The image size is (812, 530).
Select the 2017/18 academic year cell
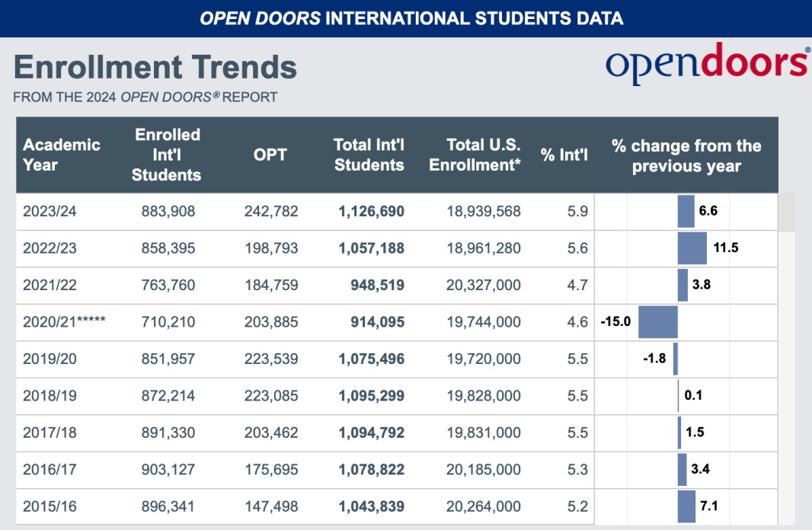pyautogui.click(x=50, y=433)
